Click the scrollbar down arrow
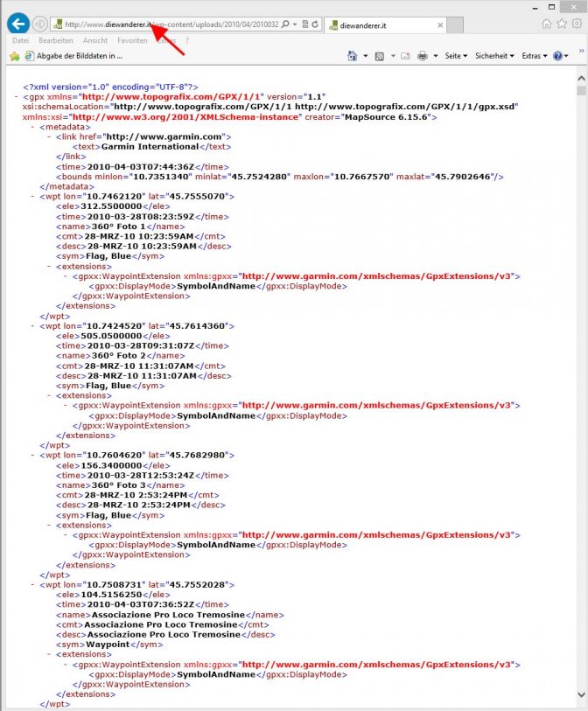Image resolution: width=588 pixels, height=711 pixels. click(x=581, y=694)
